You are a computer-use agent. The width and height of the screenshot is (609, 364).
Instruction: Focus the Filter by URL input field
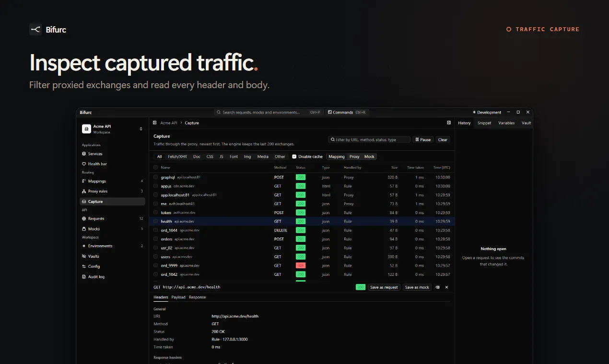pyautogui.click(x=369, y=140)
